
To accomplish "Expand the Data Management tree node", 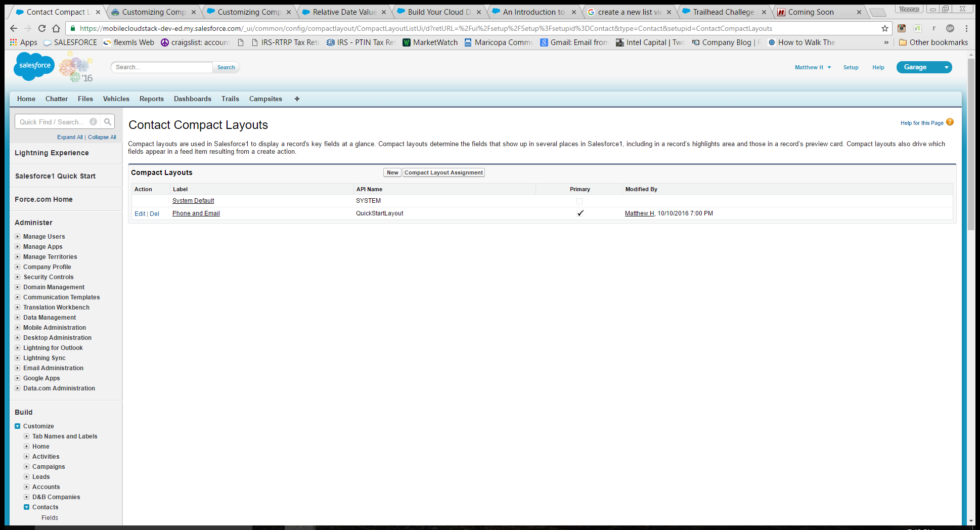I will 18,318.
